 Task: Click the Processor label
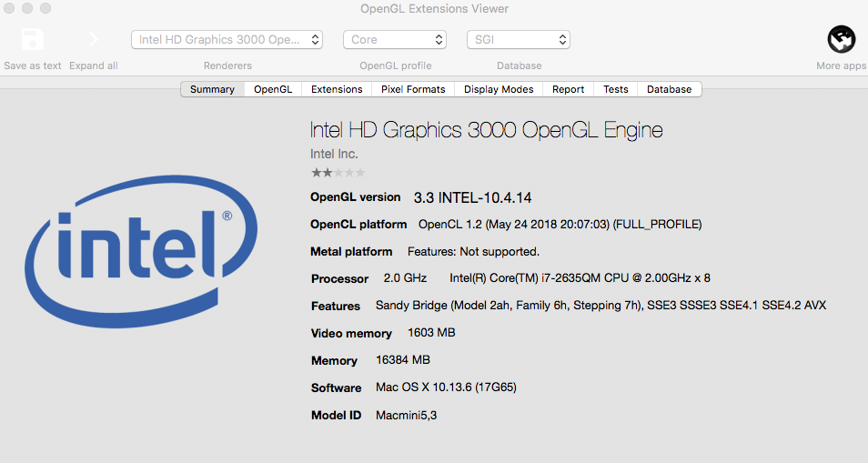coord(340,278)
